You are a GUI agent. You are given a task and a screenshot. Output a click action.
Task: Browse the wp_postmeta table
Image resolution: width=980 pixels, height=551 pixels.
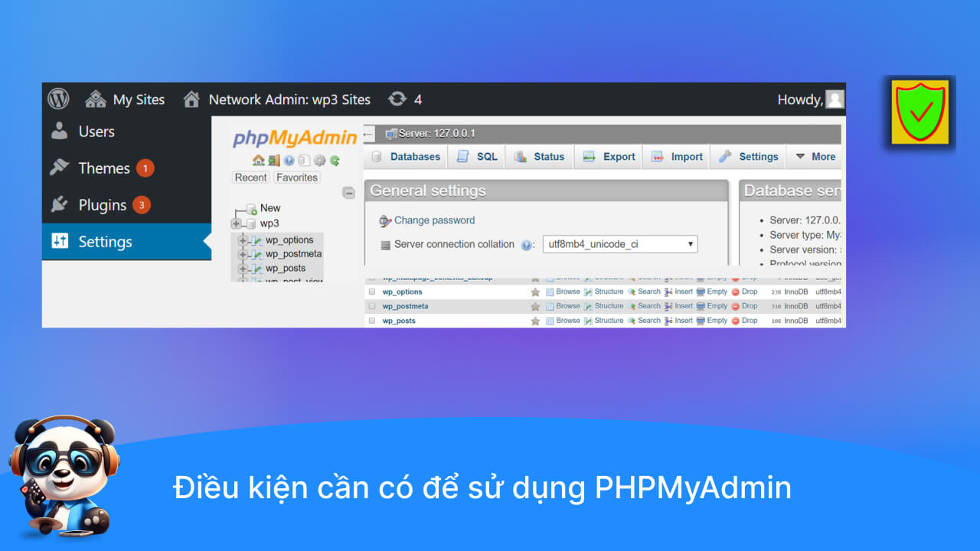pyautogui.click(x=563, y=306)
